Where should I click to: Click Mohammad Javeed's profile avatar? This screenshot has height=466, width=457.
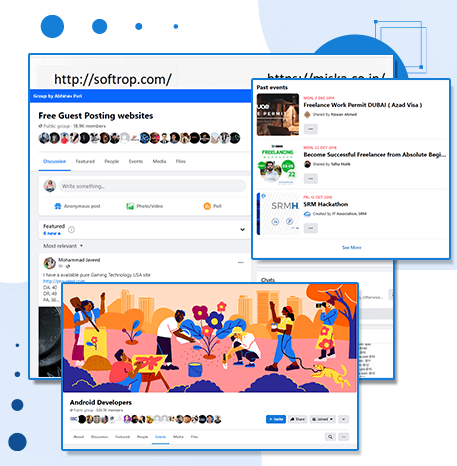(x=50, y=263)
